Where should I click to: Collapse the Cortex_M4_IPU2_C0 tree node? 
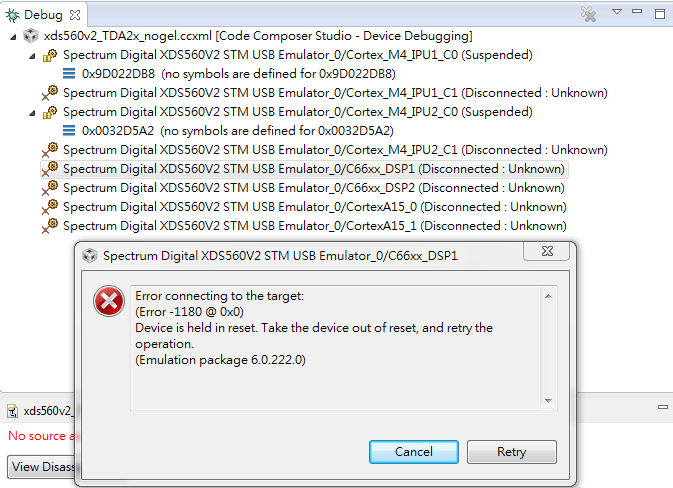click(31, 112)
